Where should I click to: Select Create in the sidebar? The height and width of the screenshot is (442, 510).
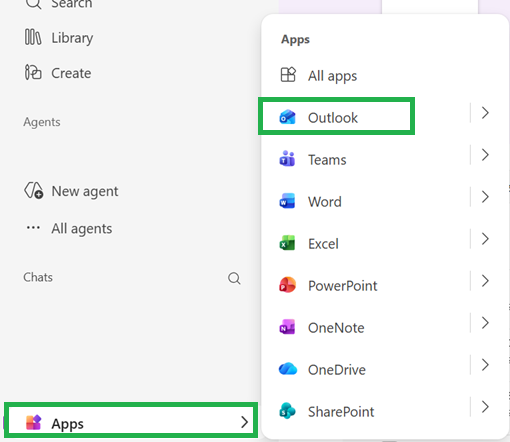click(58, 73)
